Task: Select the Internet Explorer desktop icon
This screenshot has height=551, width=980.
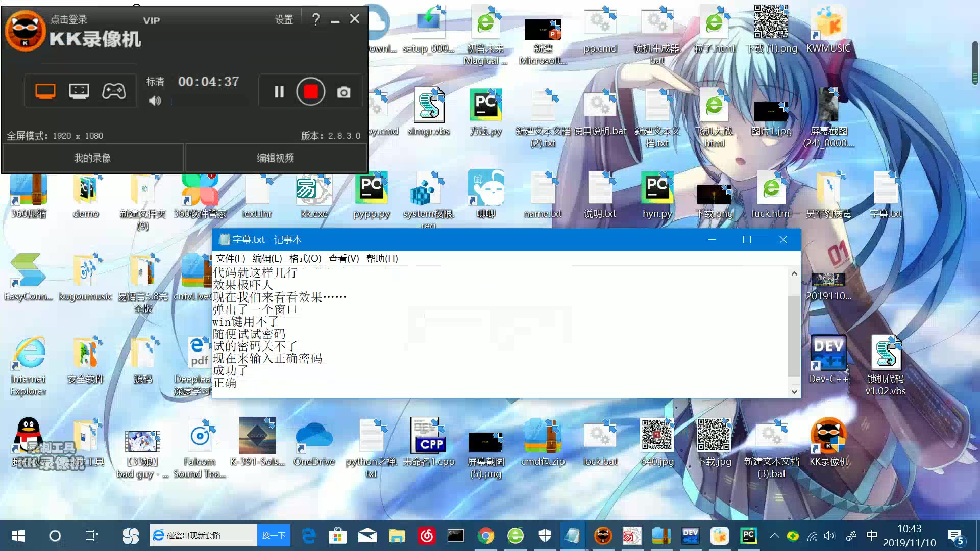Action: tap(29, 366)
